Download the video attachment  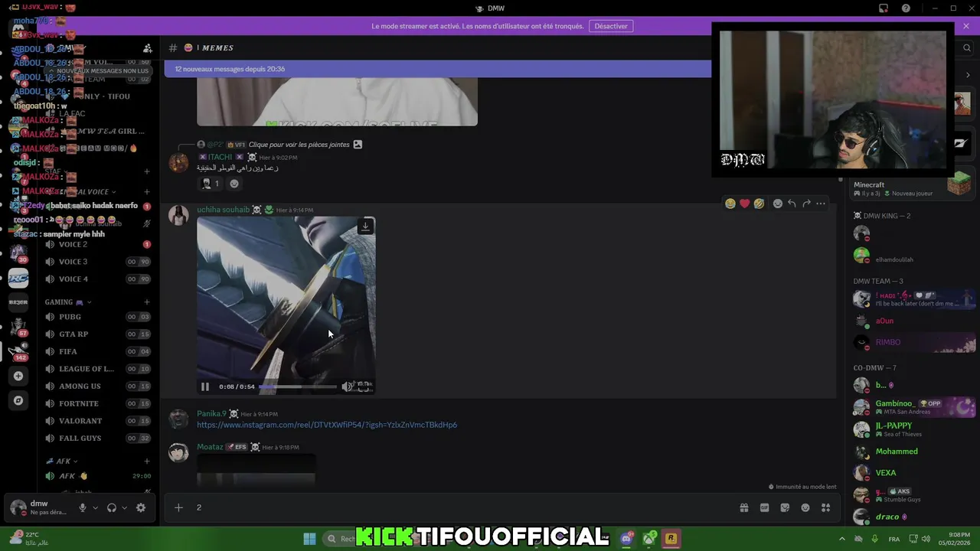coord(366,227)
